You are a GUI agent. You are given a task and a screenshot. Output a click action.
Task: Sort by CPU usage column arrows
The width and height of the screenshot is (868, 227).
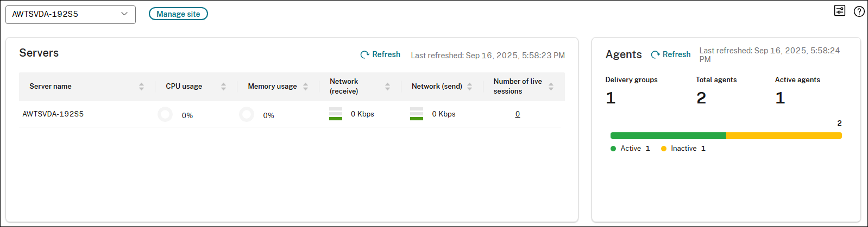(x=223, y=87)
